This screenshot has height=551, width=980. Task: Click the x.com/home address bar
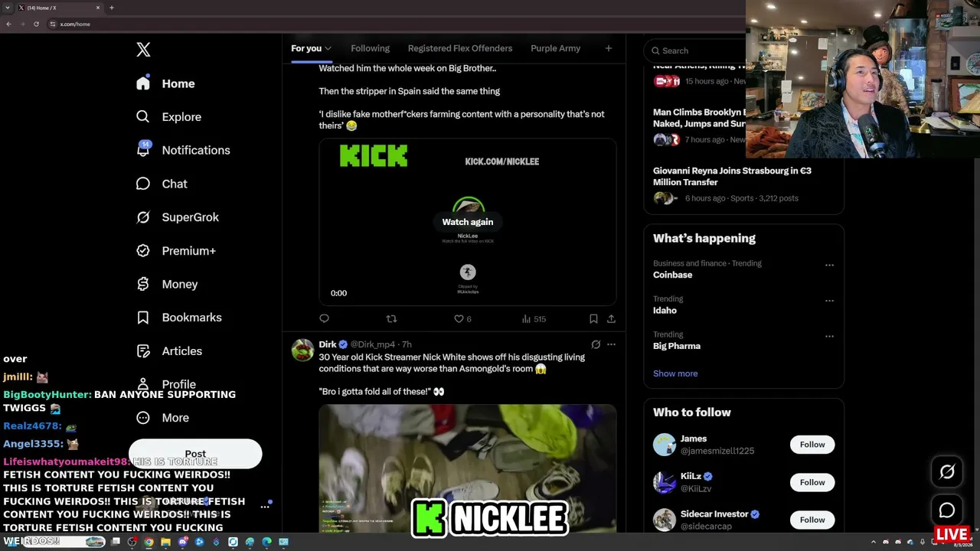point(394,24)
